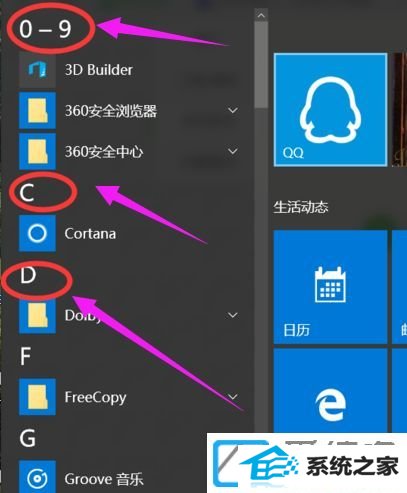Expand the 360安全中心 folder chevron
Screen dimensions: 407x493
tap(233, 151)
